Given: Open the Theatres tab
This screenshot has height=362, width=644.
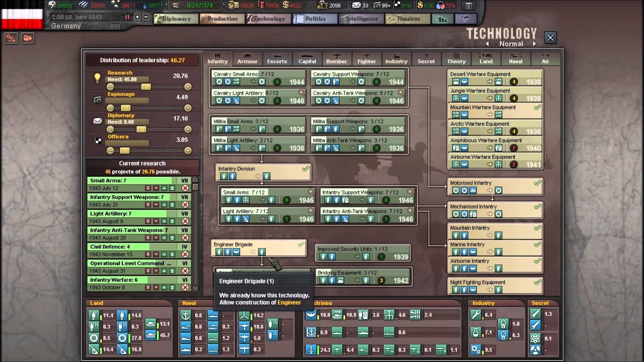Looking at the screenshot, I should pos(407,19).
